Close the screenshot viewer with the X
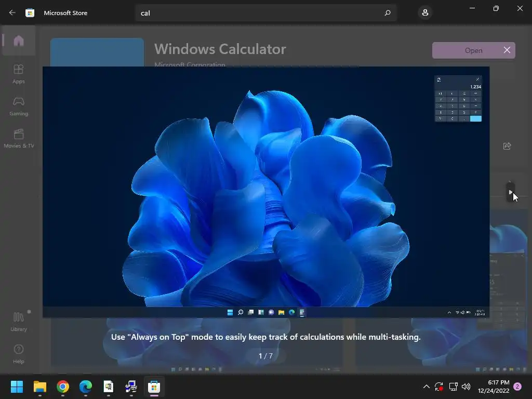This screenshot has width=532, height=399. pyautogui.click(x=507, y=50)
